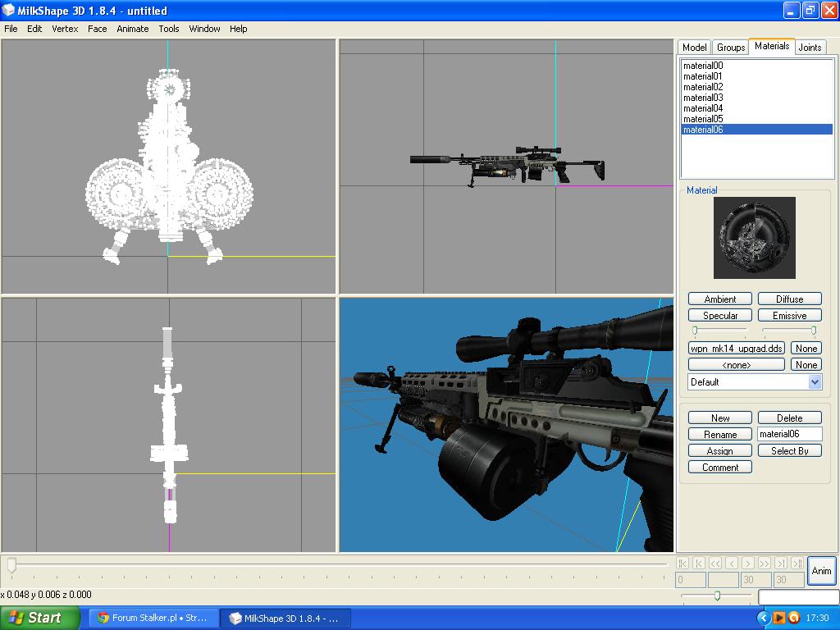Click the wpn_mk14_upgrad.dds texture button
This screenshot has height=630, width=840.
[x=737, y=349]
